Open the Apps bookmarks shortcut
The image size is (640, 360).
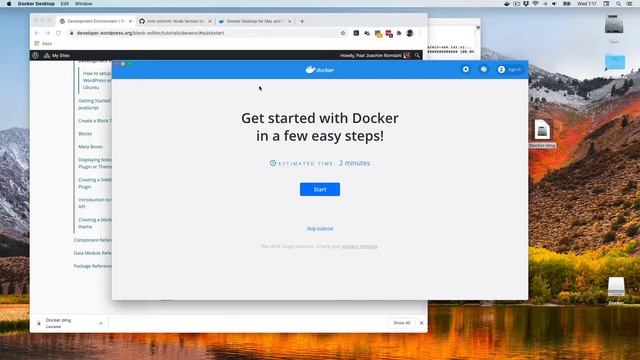44,43
